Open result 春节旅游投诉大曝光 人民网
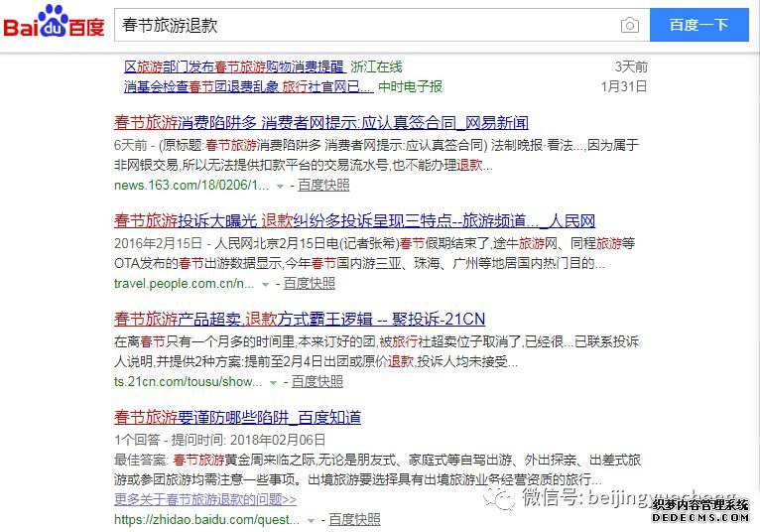The image size is (760, 532). click(x=354, y=221)
